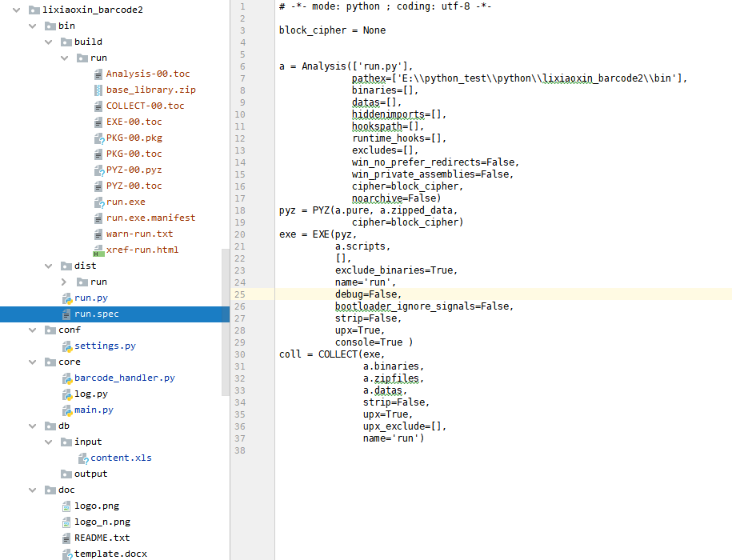732x560 pixels.
Task: Open xref-run.html from the project tree
Action: [x=142, y=250]
